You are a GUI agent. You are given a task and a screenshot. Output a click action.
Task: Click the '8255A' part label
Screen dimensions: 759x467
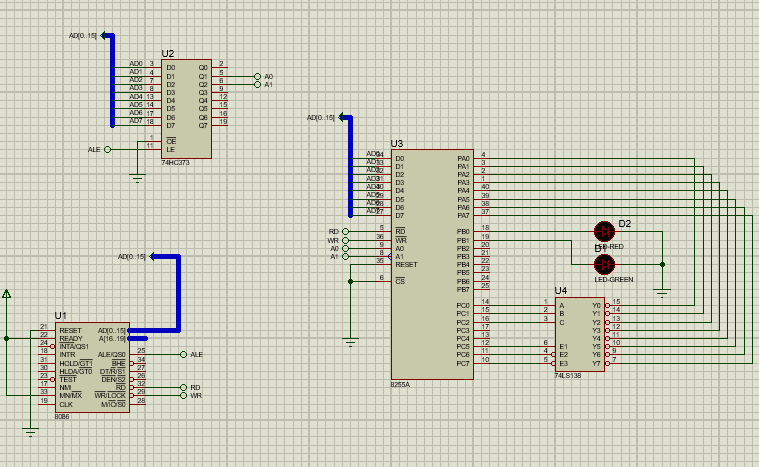point(400,385)
